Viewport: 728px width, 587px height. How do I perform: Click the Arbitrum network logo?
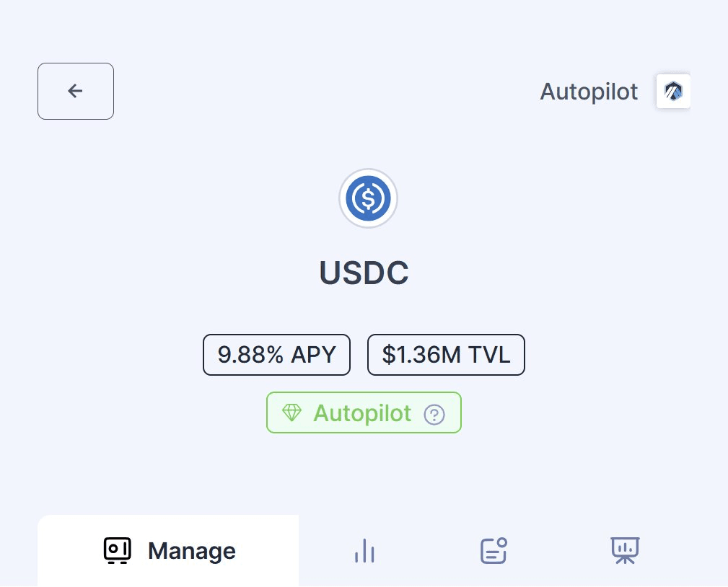pos(673,92)
